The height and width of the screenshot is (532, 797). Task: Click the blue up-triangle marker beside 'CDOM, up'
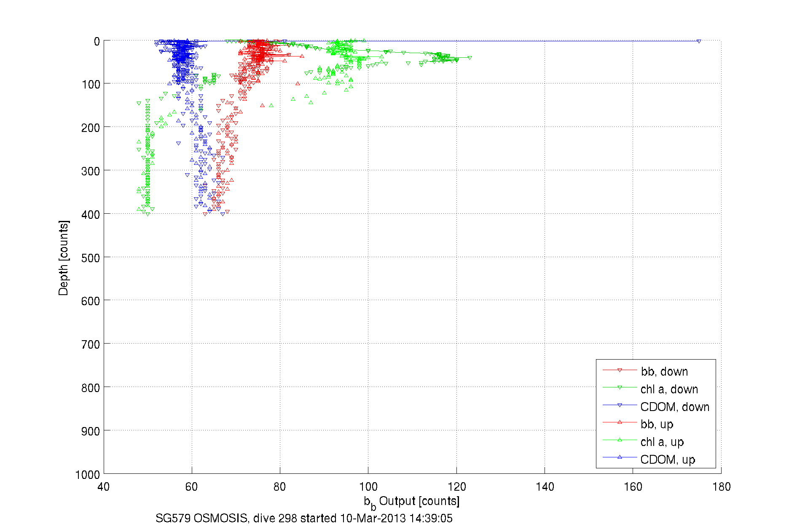[620, 457]
